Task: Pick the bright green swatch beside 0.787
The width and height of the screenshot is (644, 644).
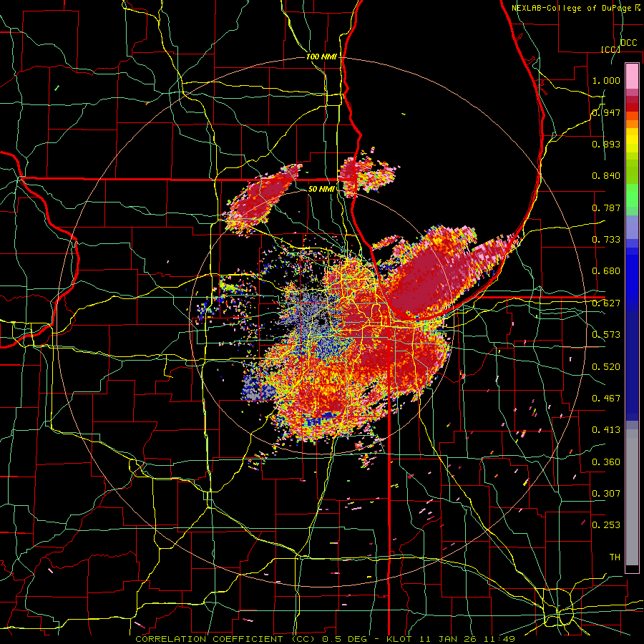Action: tap(632, 197)
